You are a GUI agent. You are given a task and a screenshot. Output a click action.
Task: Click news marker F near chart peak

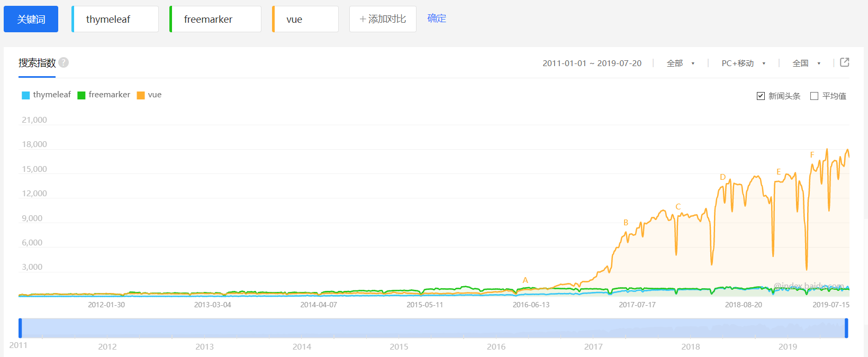coord(812,155)
